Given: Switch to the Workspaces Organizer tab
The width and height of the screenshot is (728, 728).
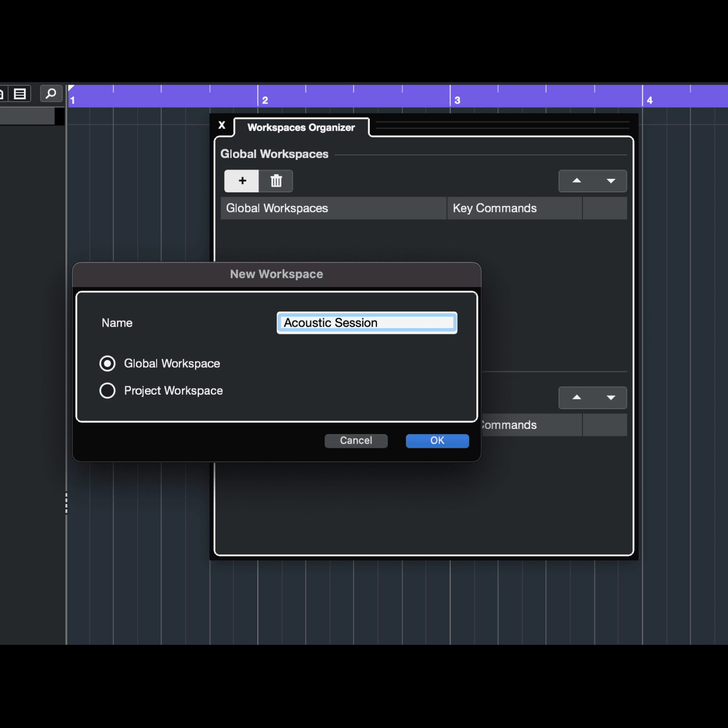Looking at the screenshot, I should pos(301,127).
